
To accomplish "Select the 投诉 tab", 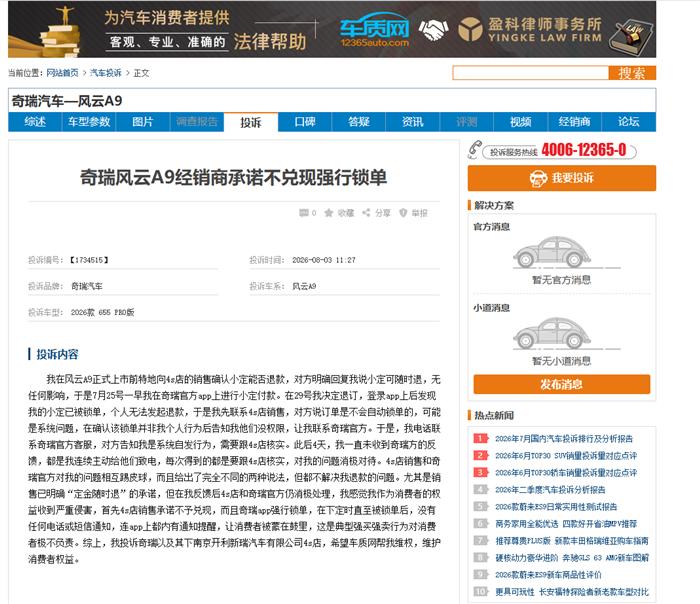I will pos(251,122).
